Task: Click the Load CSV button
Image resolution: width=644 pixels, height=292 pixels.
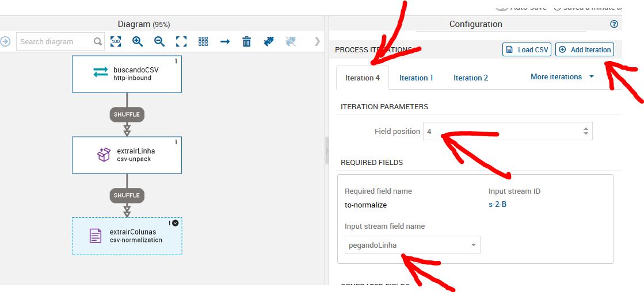Action: 527,50
